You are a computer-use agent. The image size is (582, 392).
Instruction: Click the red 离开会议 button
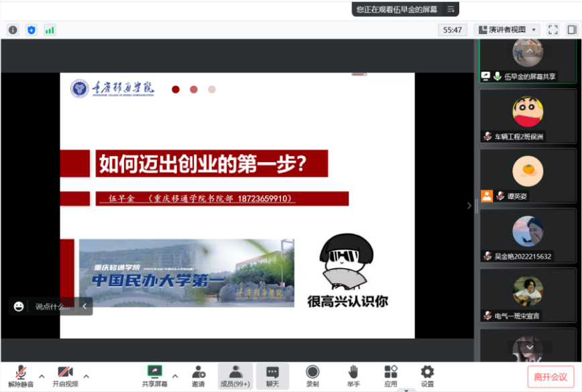[x=550, y=377]
